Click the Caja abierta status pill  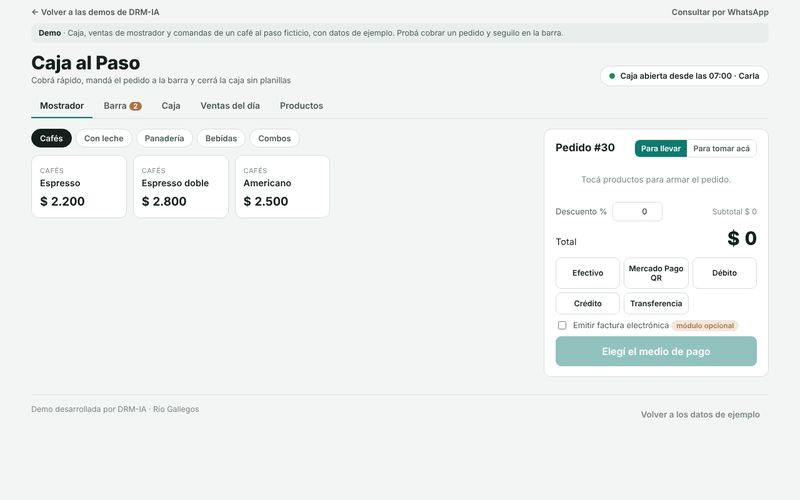(684, 76)
